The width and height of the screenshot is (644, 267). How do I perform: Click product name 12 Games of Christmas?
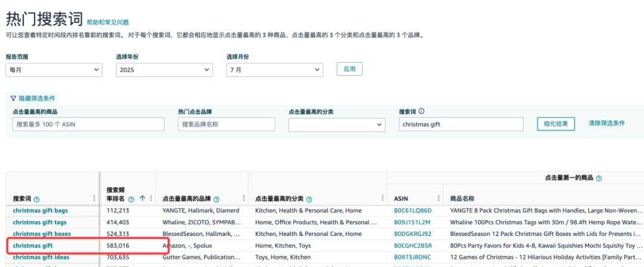click(x=547, y=257)
